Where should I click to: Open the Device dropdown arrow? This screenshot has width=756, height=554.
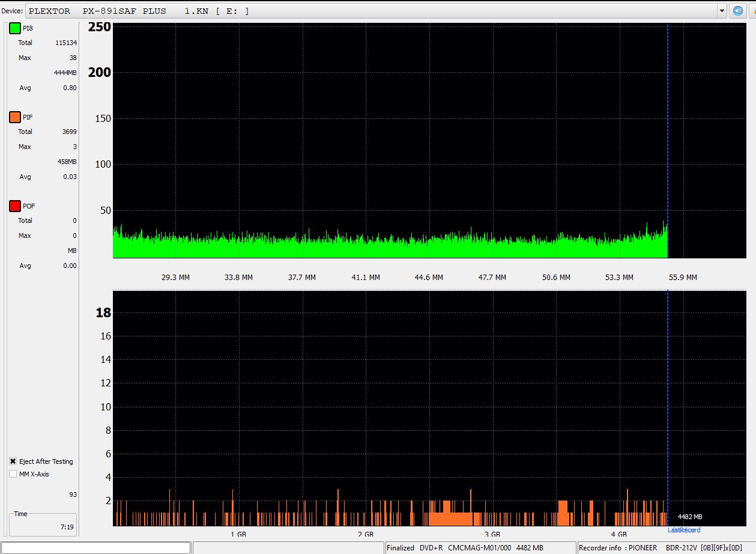click(x=722, y=11)
